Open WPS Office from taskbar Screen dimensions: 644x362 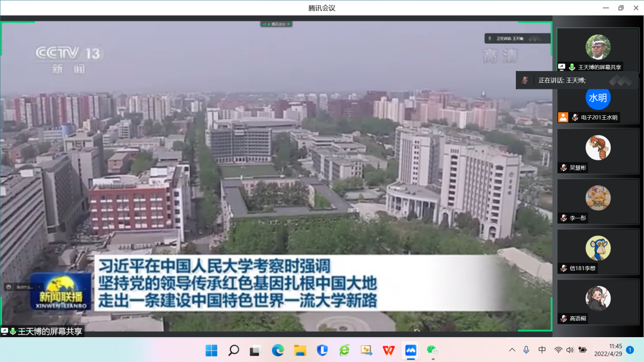pyautogui.click(x=388, y=350)
